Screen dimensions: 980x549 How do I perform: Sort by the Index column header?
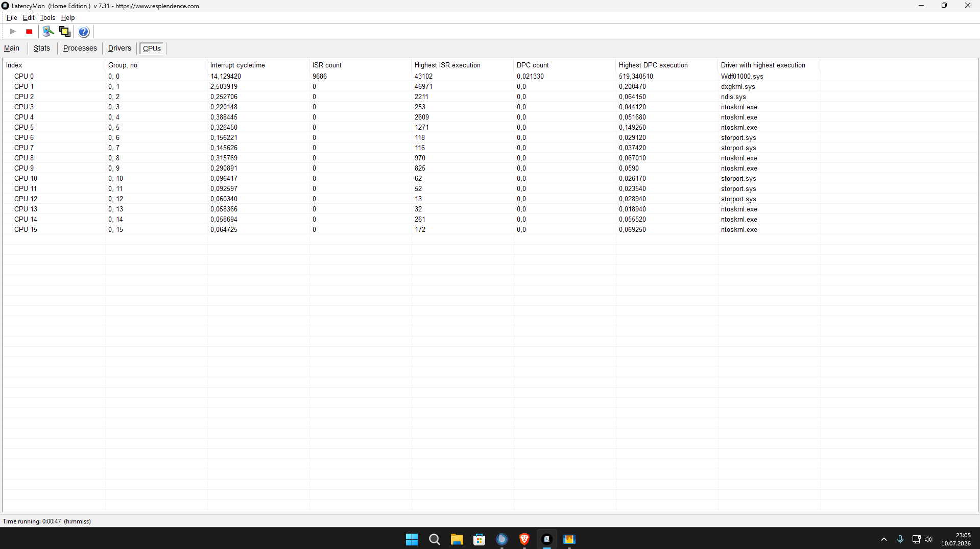point(54,65)
